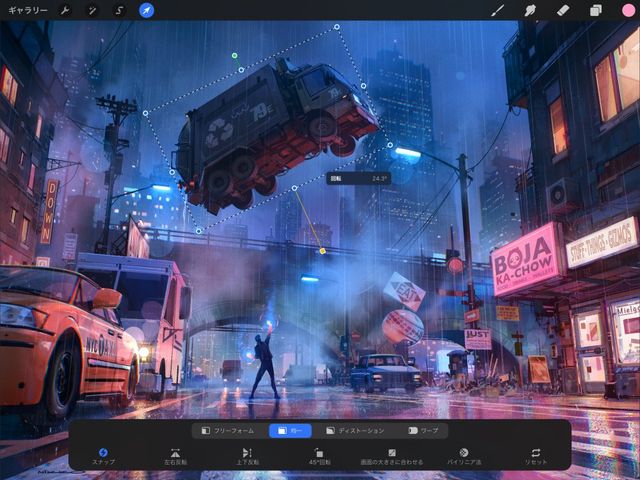The image size is (640, 480).
Task: Click the topmost corner handle of bounding box
Action: pyautogui.click(x=337, y=27)
